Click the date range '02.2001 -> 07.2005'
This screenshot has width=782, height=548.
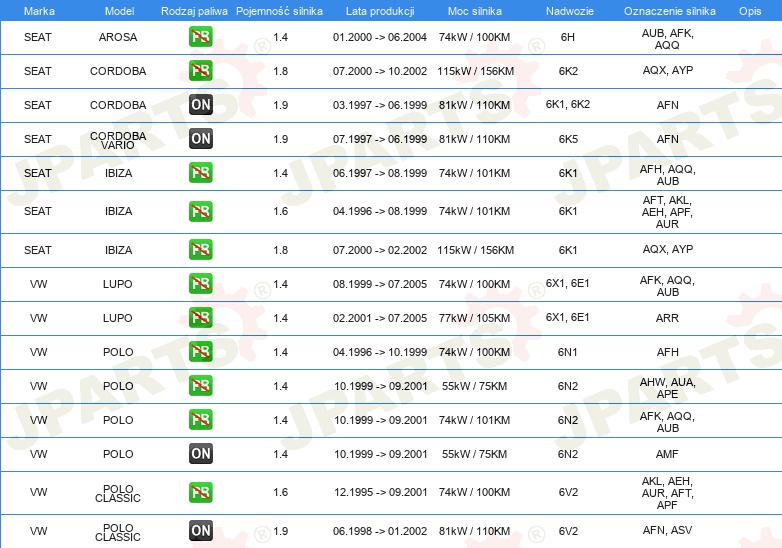[380, 318]
